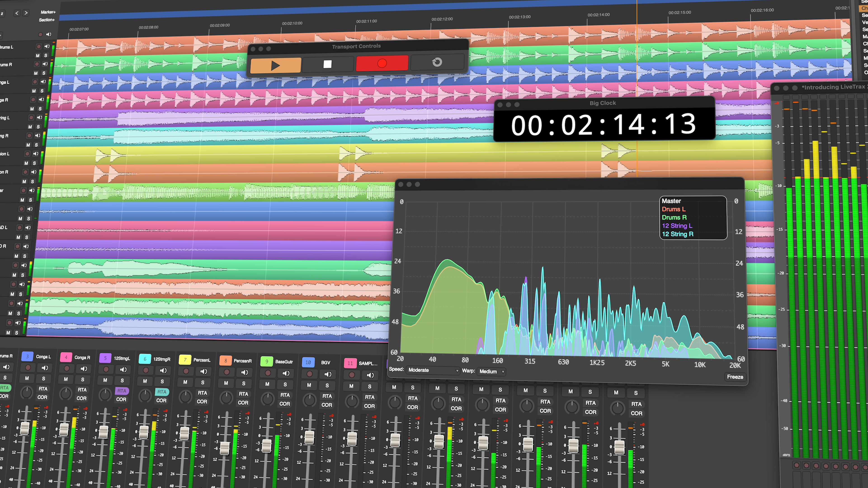Open the Speed dropdown set to Moderate
Image resolution: width=868 pixels, height=488 pixels.
coord(433,370)
